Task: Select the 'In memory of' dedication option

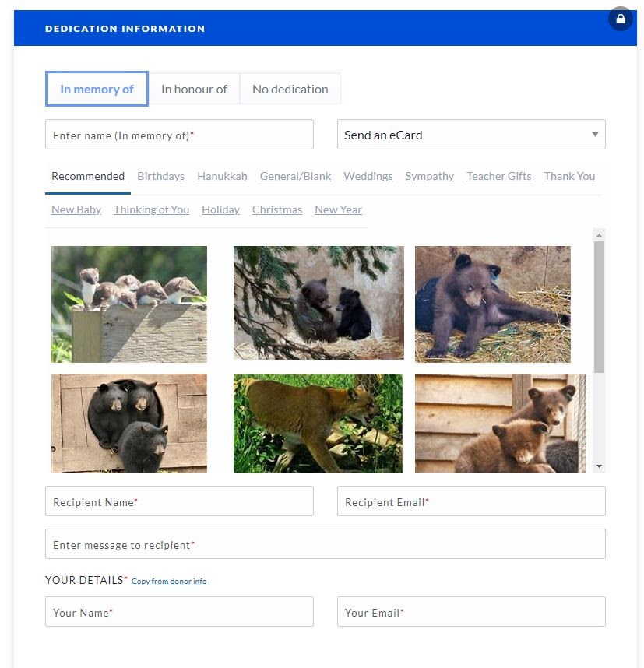Action: 97,89
